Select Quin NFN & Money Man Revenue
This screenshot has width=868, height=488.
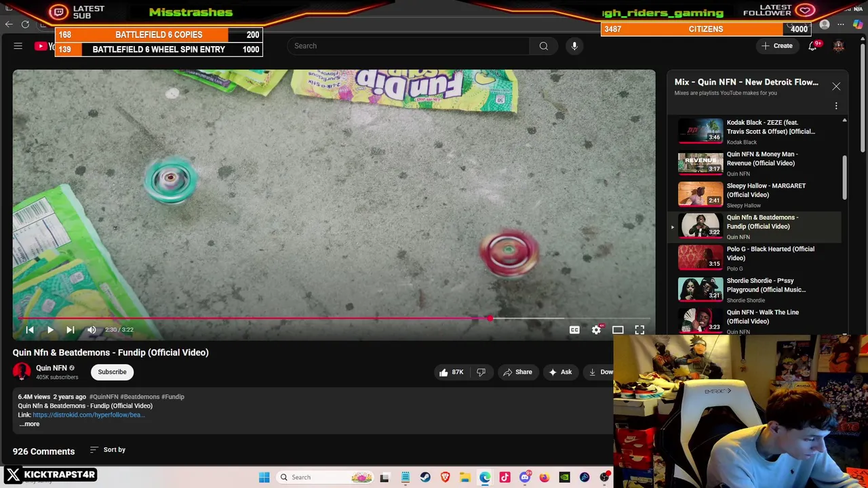point(753,163)
